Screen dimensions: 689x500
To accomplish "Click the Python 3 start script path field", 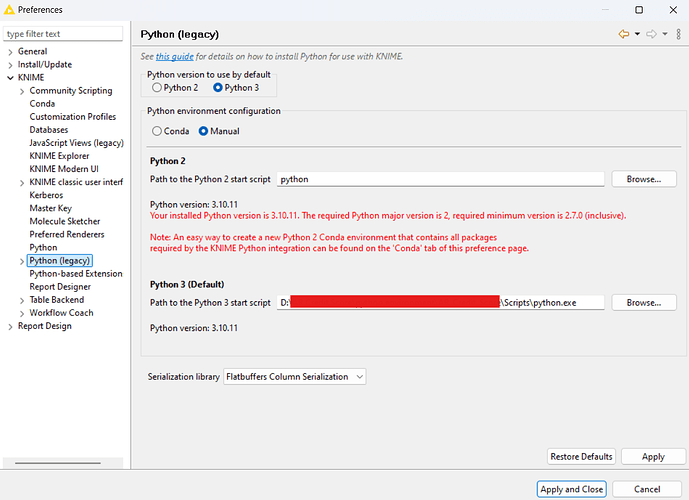I will 440,303.
